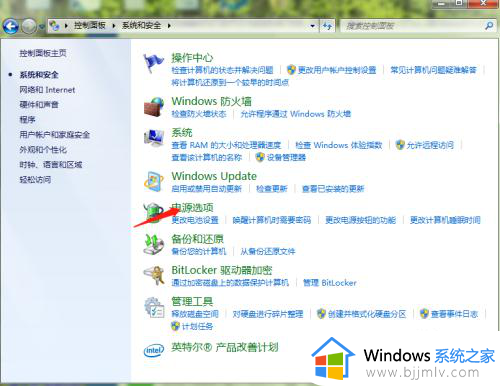Screen dimensions: 500x386
Task: Open 轻松访问 in sidebar
Action: (35, 180)
